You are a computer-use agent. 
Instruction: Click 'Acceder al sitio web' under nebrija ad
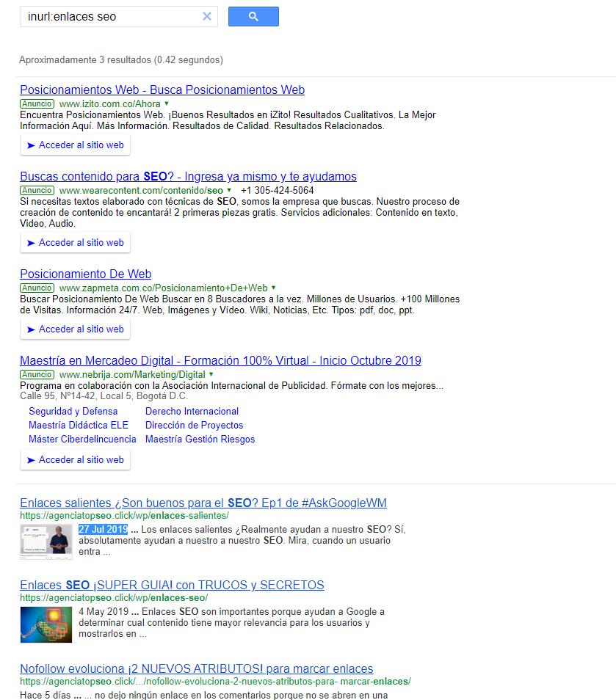pos(75,460)
